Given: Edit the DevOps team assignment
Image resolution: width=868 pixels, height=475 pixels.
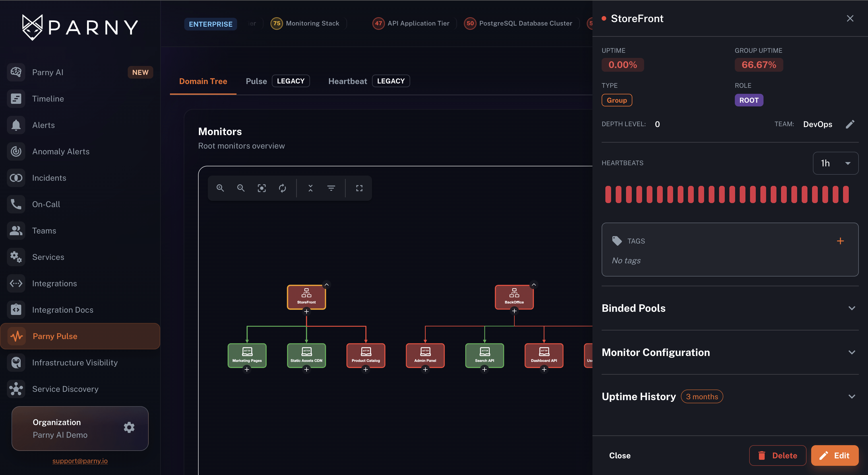Looking at the screenshot, I should [x=850, y=124].
